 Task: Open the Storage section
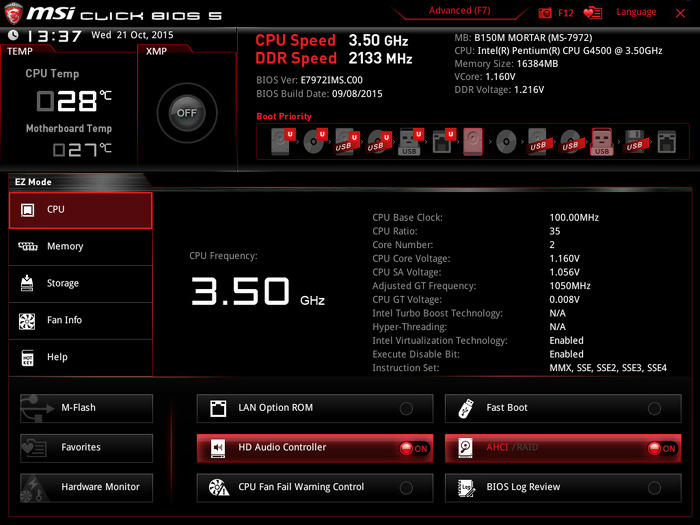pos(80,284)
